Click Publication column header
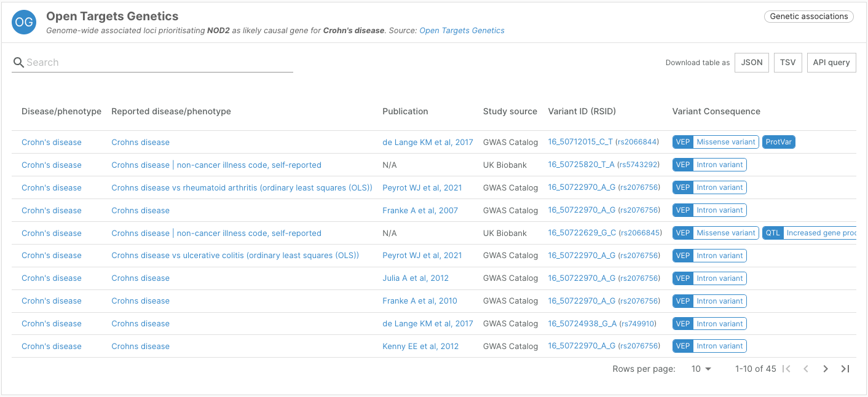Viewport: 868px width, 397px height. point(405,111)
